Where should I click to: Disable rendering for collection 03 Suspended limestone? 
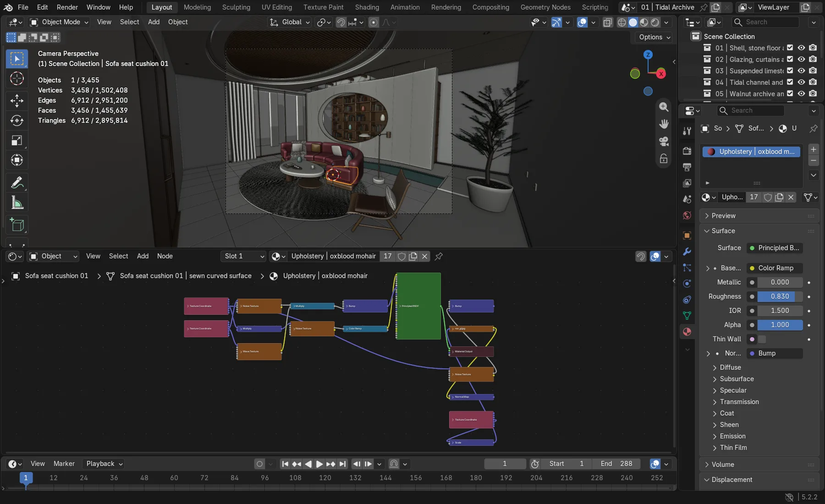[x=813, y=71]
